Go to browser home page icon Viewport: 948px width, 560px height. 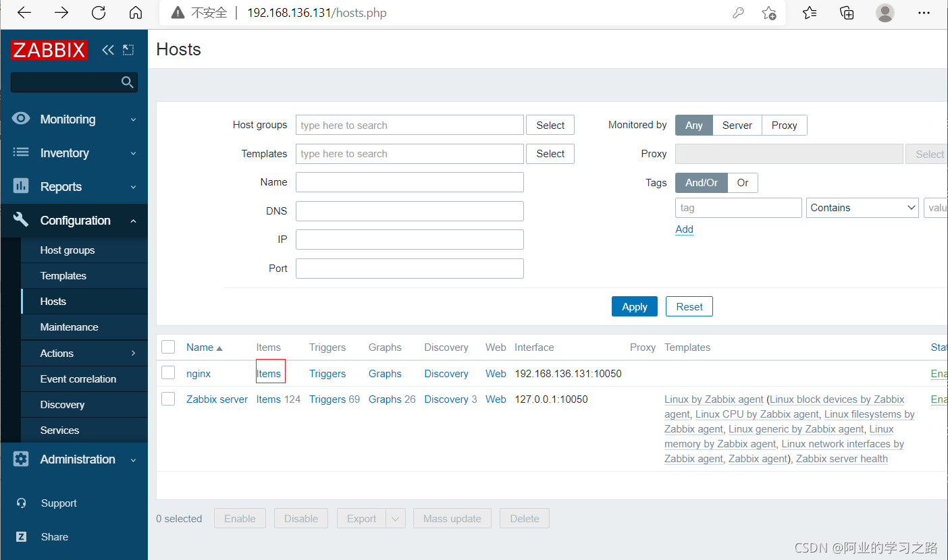(x=136, y=13)
